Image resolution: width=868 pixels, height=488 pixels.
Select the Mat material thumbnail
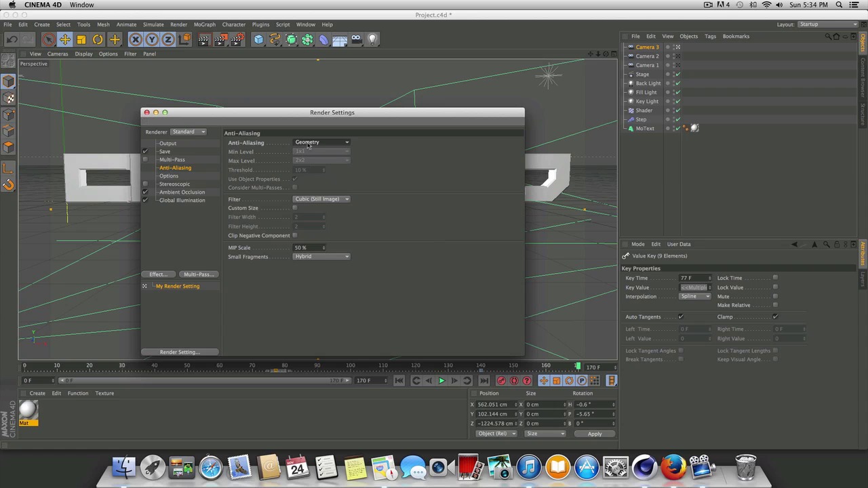coord(28,410)
